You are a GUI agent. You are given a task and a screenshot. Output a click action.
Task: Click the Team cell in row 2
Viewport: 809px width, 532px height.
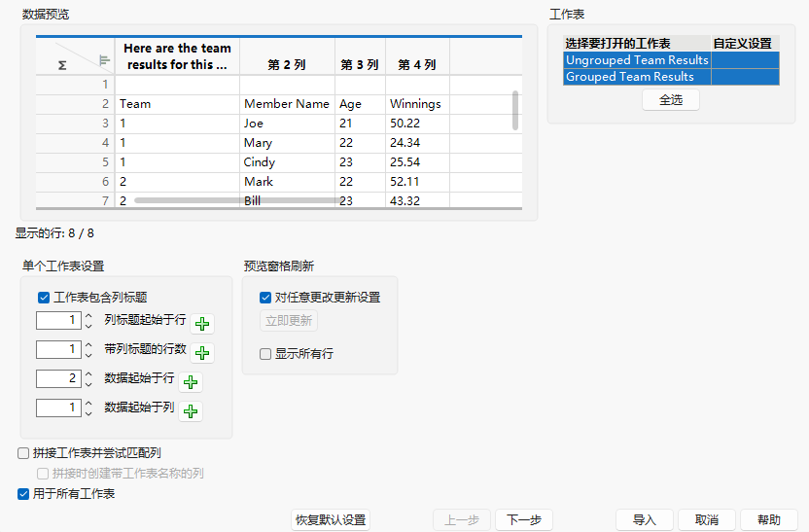(178, 104)
